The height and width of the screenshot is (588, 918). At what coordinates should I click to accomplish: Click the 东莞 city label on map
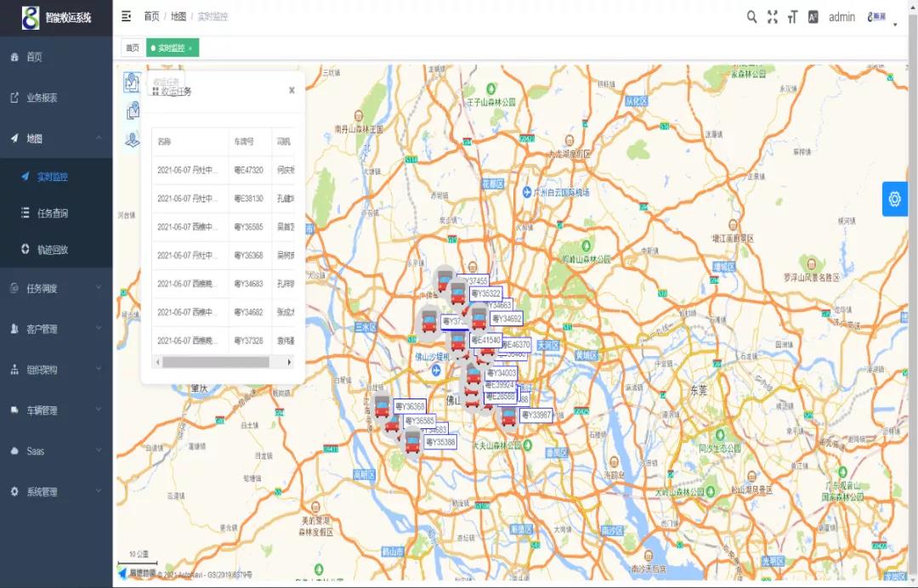pyautogui.click(x=699, y=390)
